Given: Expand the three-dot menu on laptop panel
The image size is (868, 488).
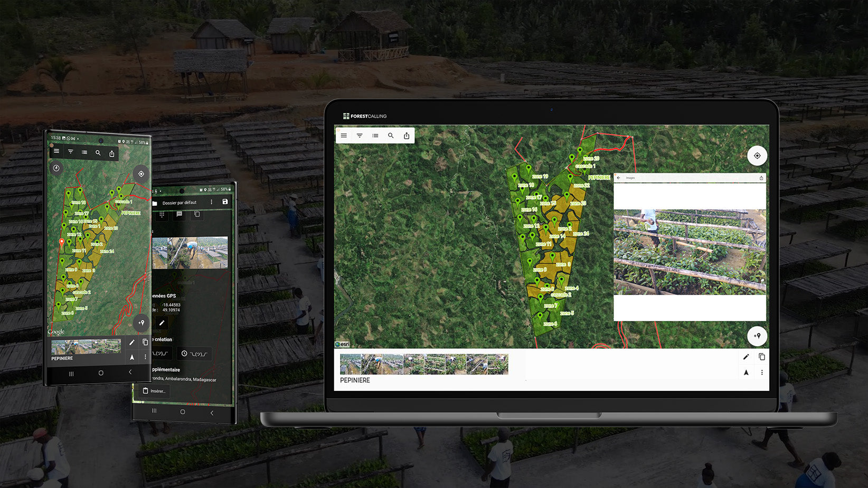Looking at the screenshot, I should coord(762,372).
